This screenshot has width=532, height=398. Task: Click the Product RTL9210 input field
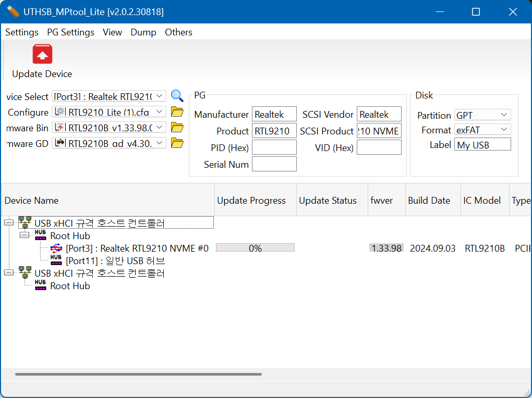coord(274,131)
